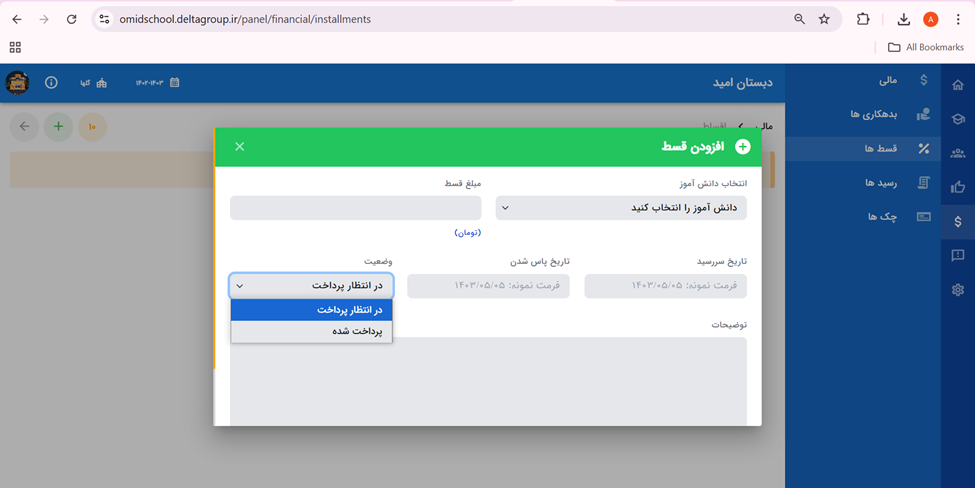Click the مالی section header
Screen dimensions: 975x488
888,80
